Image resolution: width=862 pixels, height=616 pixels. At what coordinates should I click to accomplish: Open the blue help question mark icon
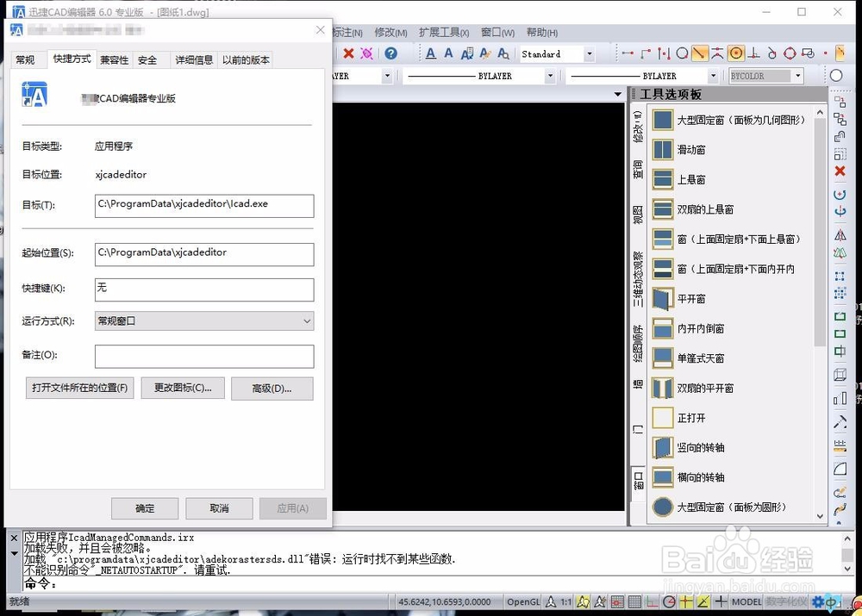tap(390, 53)
